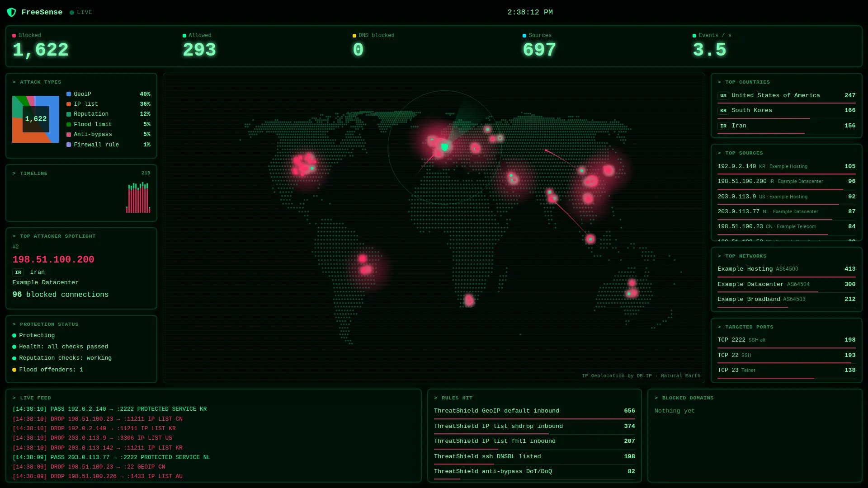Click the Flood limit legend swatch
868x488 pixels.
pos(69,125)
